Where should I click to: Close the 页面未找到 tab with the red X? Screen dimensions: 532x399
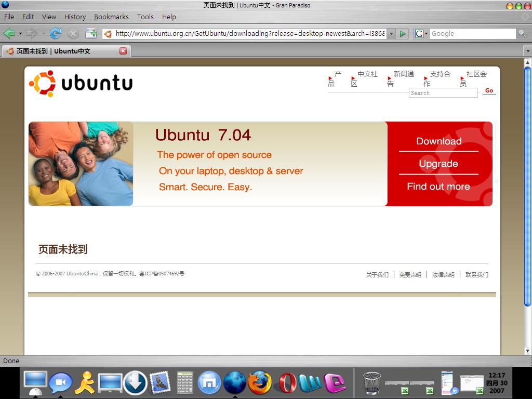tap(123, 51)
